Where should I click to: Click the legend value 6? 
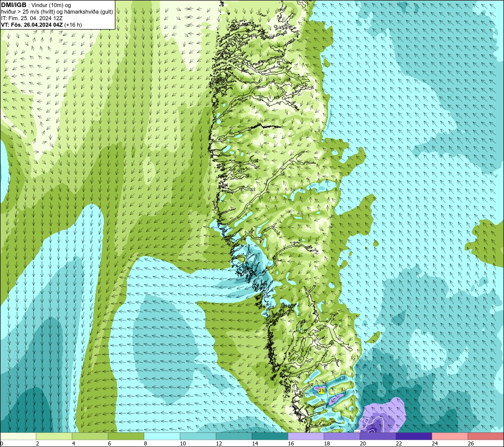pyautogui.click(x=109, y=443)
